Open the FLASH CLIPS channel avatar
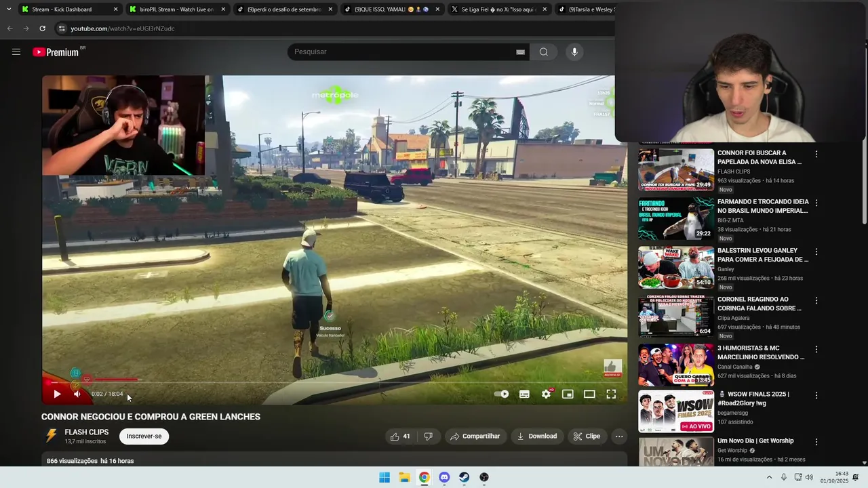The image size is (868, 488). 51,436
